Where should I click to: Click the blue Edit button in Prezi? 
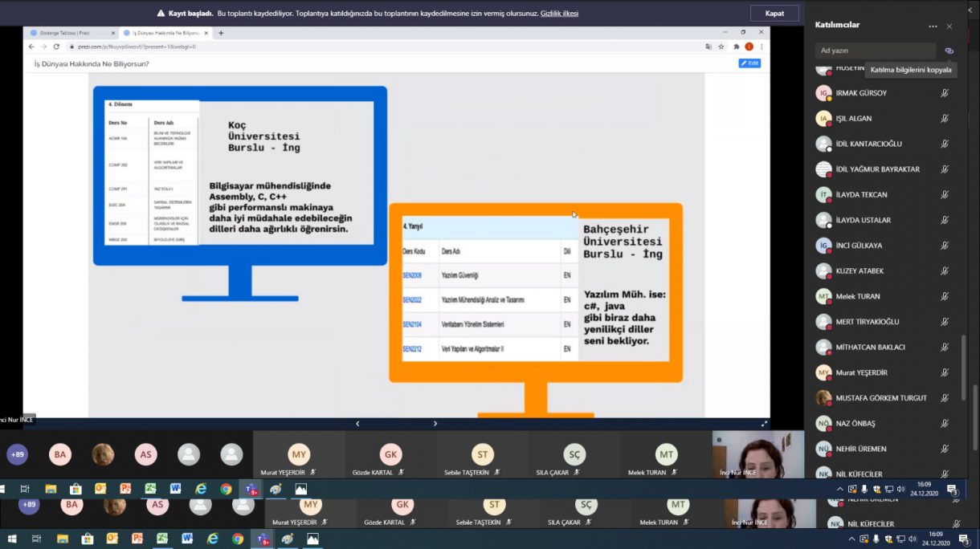pyautogui.click(x=749, y=63)
